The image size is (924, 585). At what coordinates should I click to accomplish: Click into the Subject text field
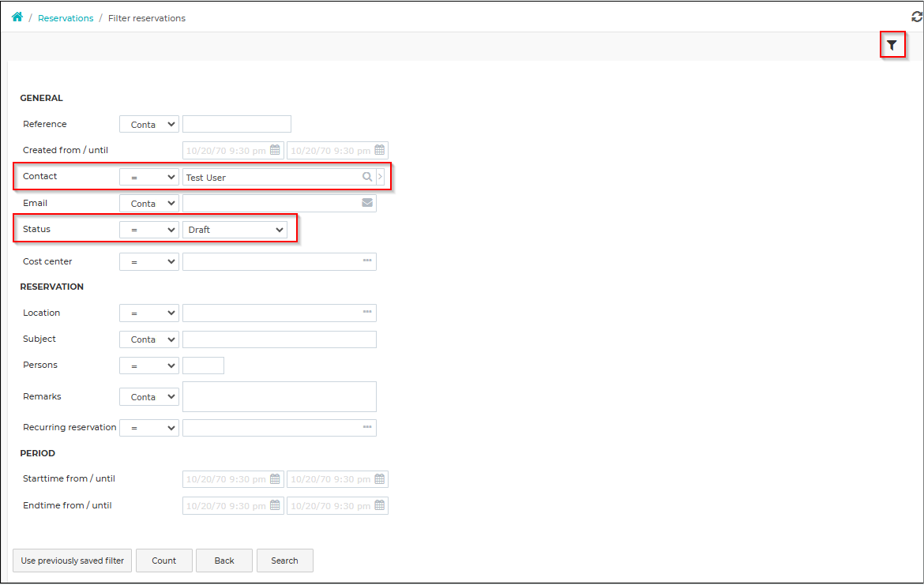coord(280,339)
